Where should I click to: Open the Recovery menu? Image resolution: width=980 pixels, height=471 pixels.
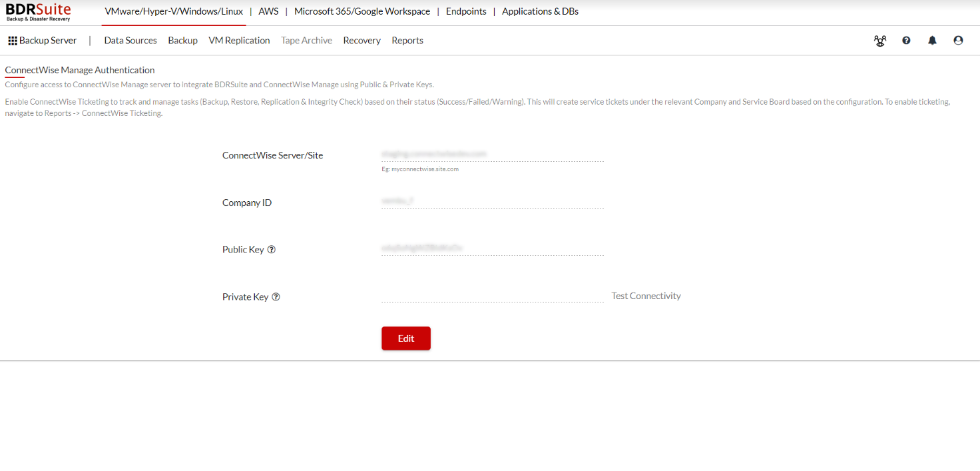[x=362, y=41]
